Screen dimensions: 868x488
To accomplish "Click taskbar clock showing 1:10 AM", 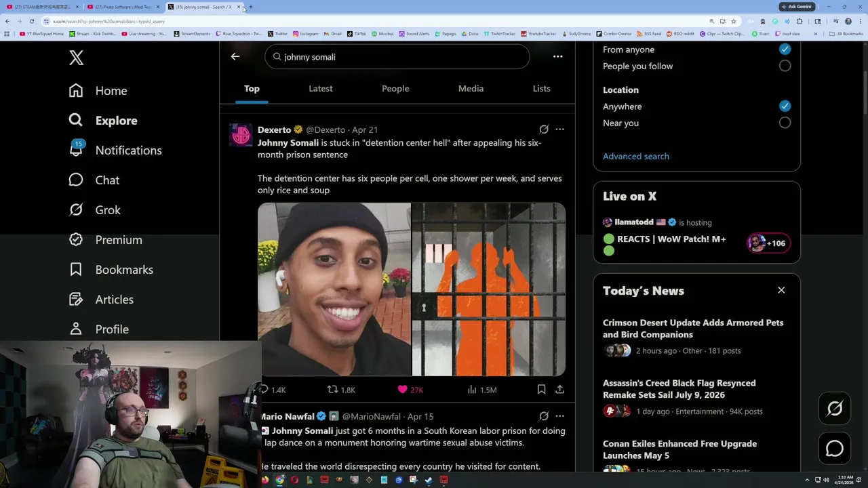I will 845,480.
